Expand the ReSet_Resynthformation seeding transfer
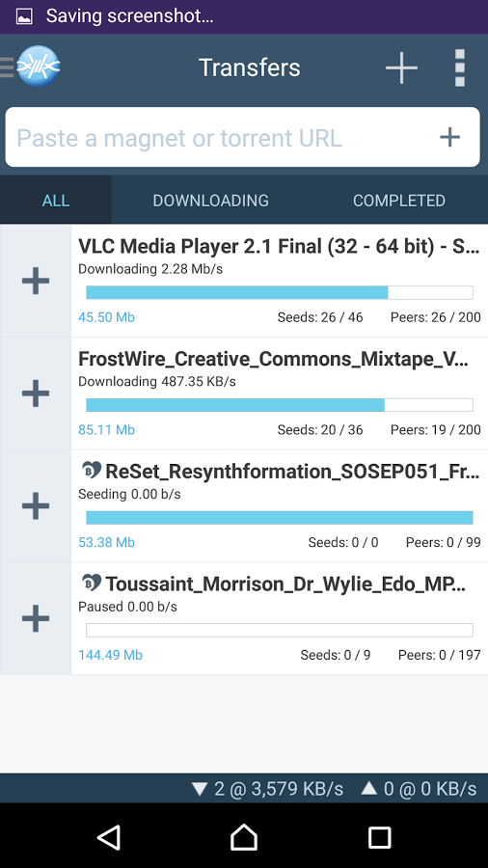488x868 pixels. [36, 506]
